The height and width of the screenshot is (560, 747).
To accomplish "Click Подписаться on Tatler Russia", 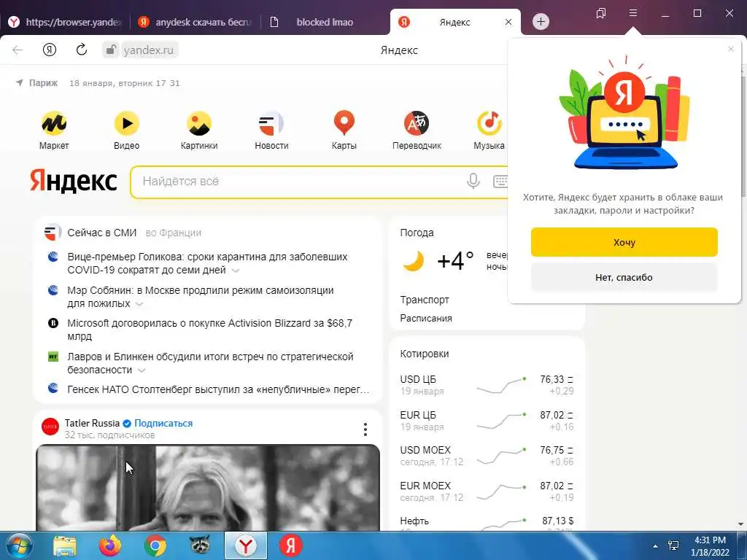I will click(x=163, y=423).
